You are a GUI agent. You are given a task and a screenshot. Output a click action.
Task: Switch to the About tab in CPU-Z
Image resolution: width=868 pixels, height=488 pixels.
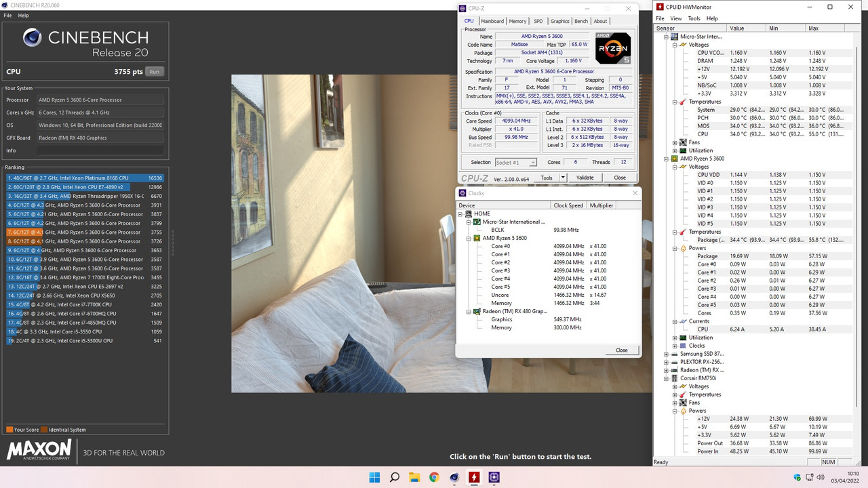[601, 21]
